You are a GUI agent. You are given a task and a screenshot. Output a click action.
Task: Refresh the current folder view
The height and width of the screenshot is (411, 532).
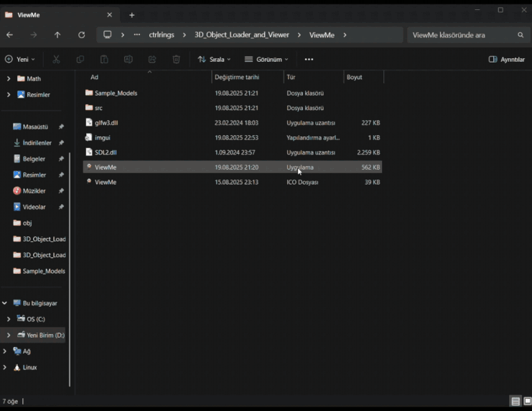pos(81,35)
